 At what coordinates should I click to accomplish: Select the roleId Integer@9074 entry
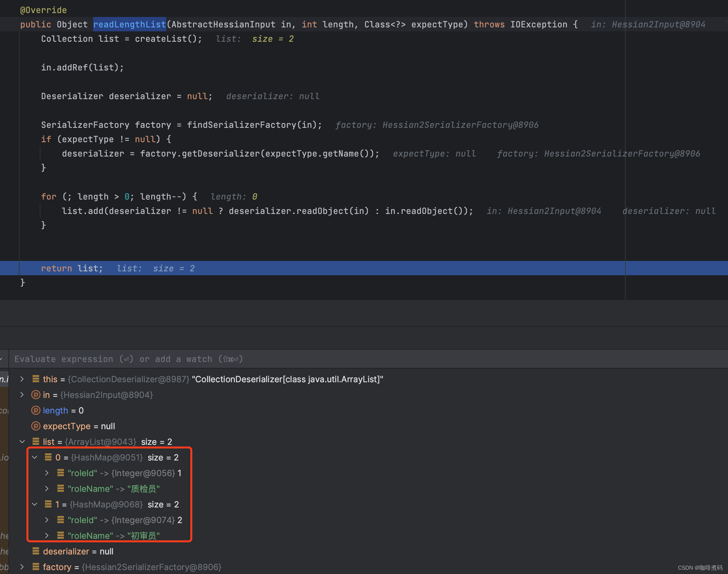click(124, 520)
